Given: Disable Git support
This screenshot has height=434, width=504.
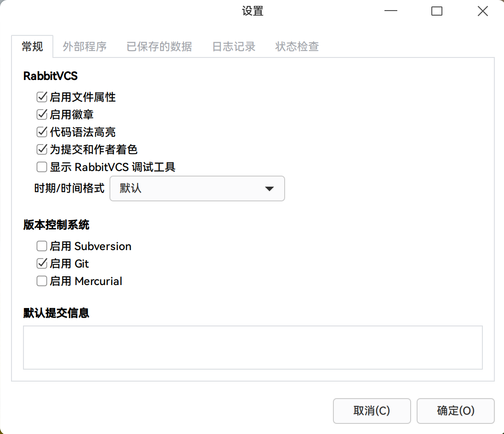Looking at the screenshot, I should (41, 263).
